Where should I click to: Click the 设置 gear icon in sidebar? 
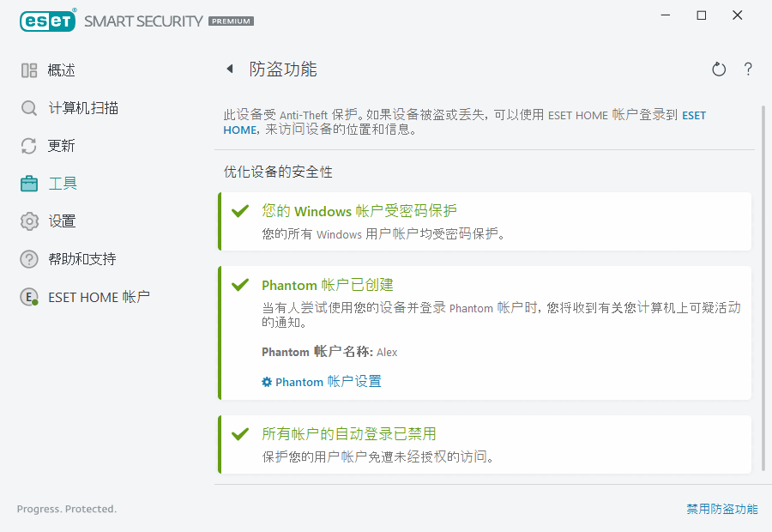28,221
